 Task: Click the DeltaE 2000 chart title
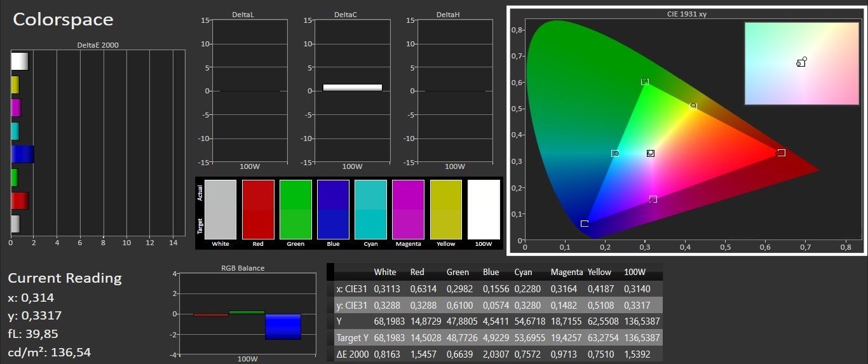point(97,45)
